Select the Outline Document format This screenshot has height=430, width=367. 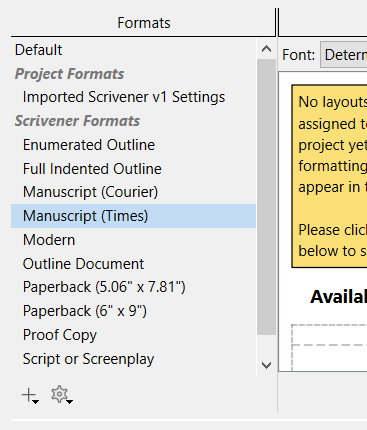[x=133, y=264]
